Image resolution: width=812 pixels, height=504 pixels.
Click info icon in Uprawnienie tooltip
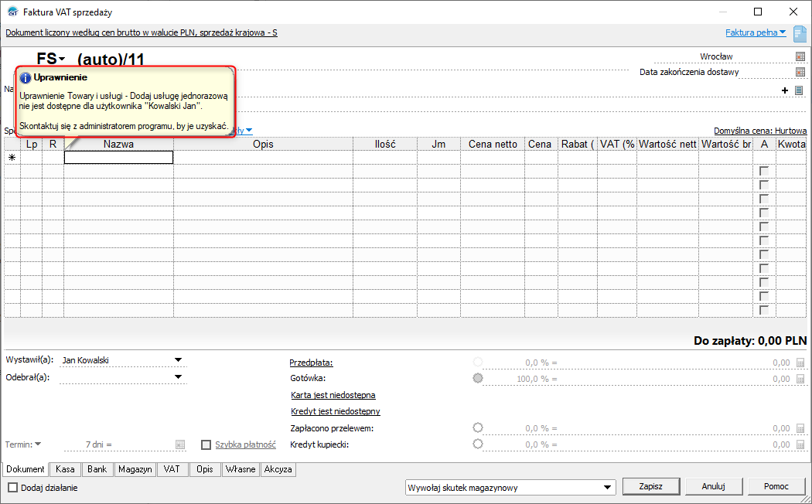click(x=26, y=78)
